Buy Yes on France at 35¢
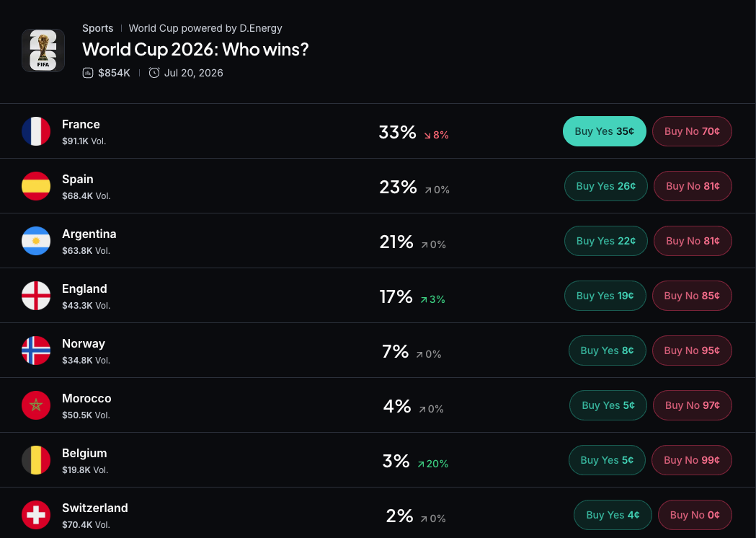 click(605, 131)
